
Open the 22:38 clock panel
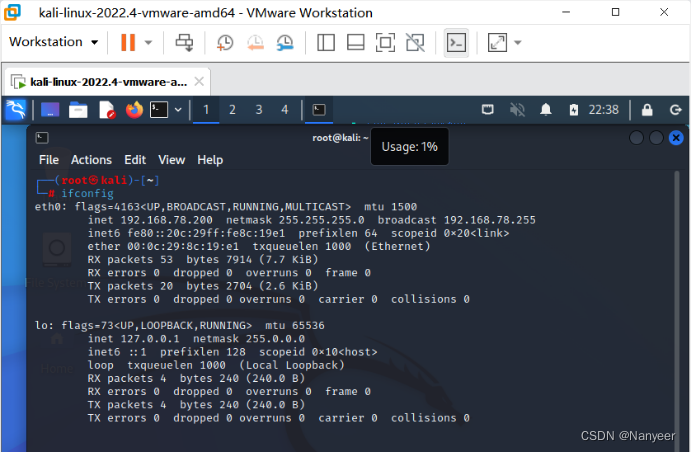(603, 109)
